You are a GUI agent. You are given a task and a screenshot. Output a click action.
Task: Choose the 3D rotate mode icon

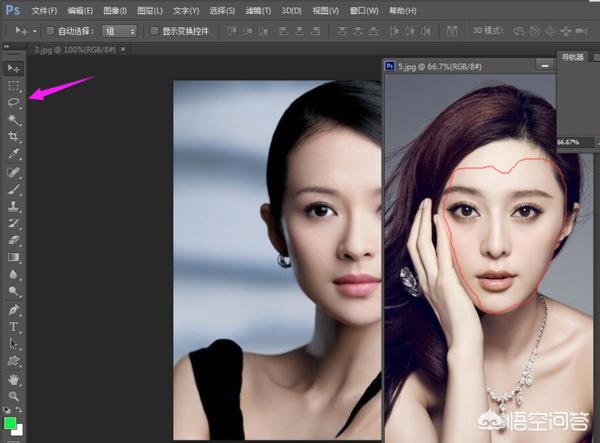pos(519,31)
